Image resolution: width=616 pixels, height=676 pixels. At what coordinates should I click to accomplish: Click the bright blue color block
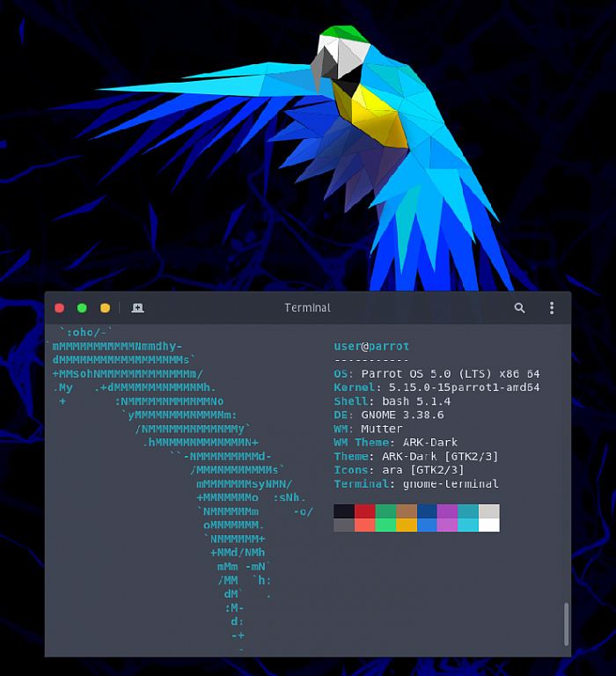coord(427,525)
